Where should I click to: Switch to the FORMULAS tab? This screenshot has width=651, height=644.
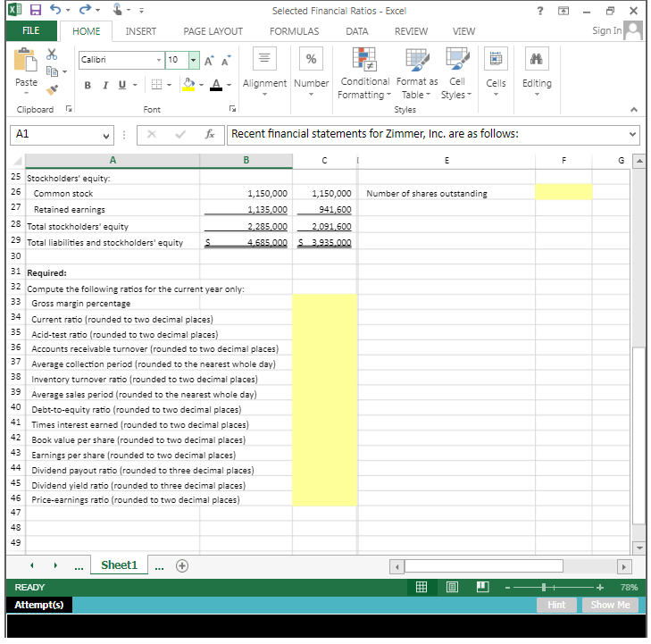(294, 31)
